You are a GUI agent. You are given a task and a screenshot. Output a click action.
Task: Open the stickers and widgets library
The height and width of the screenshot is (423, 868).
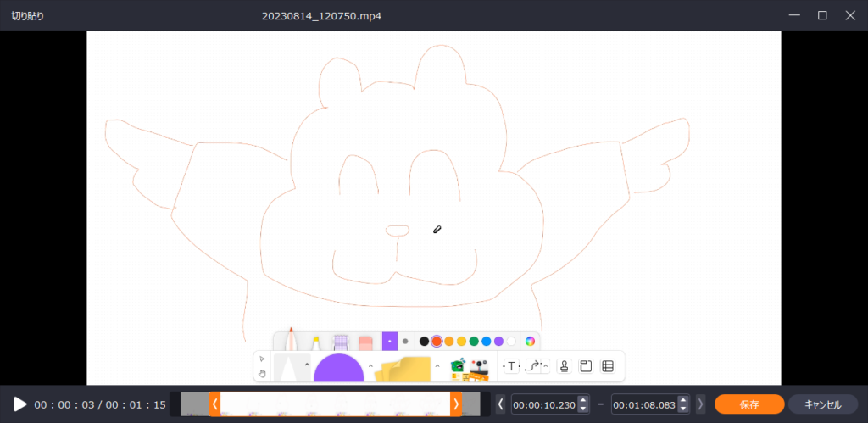pyautogui.click(x=470, y=370)
